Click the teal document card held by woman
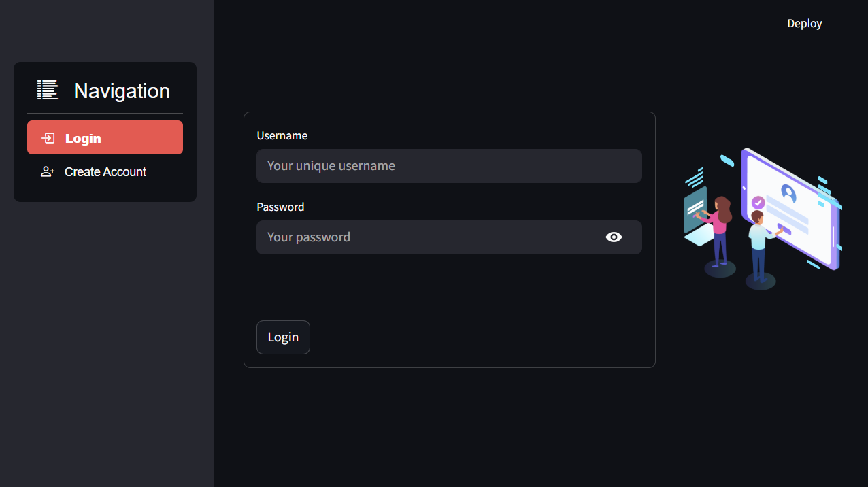Image resolution: width=868 pixels, height=487 pixels. click(x=695, y=209)
